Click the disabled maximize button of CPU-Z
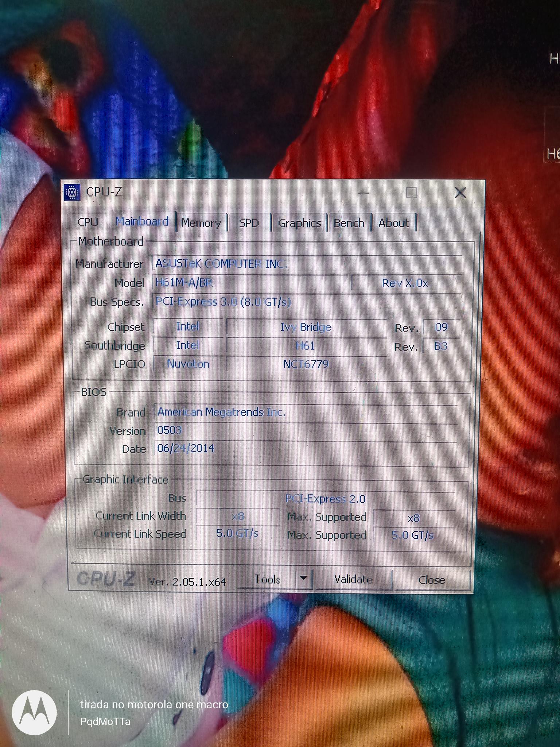Screen dimensions: 560x747 tap(412, 193)
